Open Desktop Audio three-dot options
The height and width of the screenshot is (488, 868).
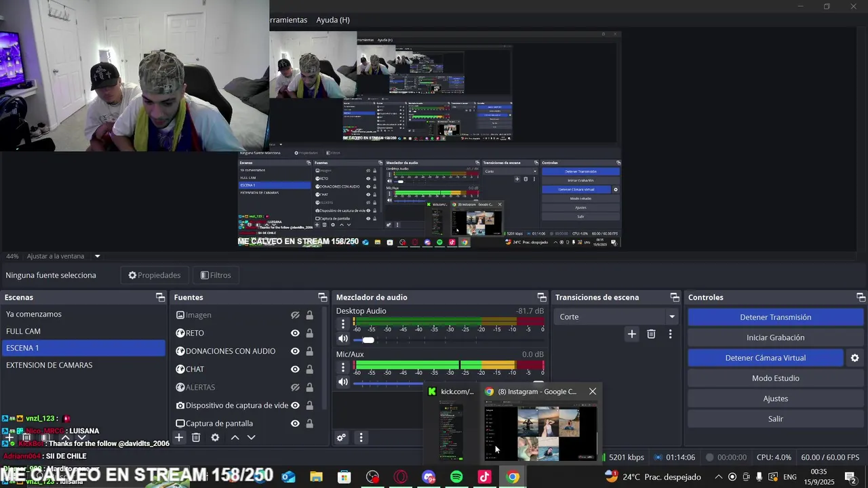(x=343, y=325)
